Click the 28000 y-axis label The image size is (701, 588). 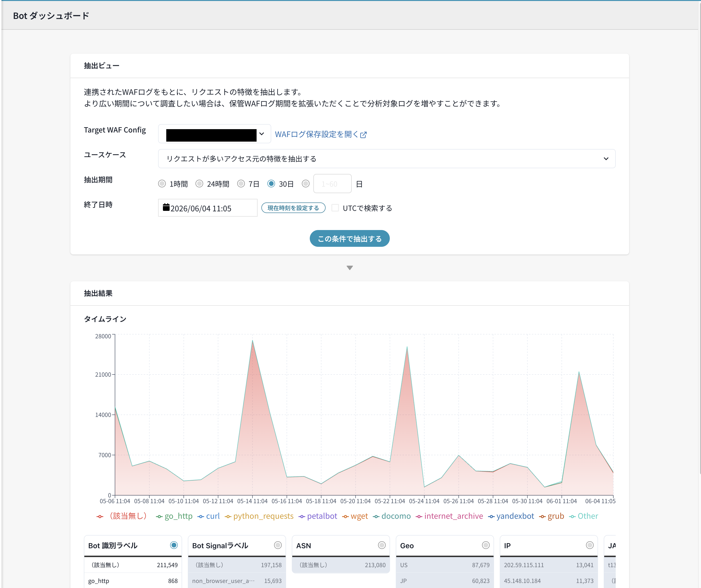103,336
